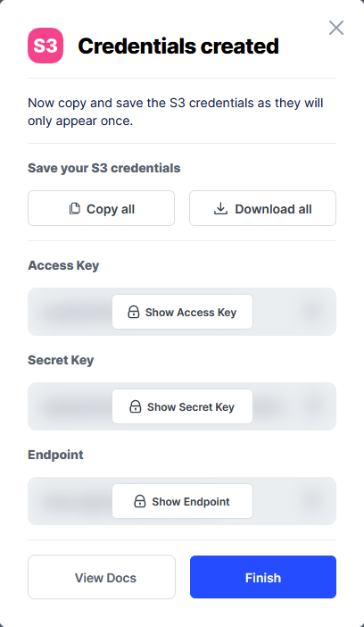The height and width of the screenshot is (627, 364).
Task: Close the Credentials created dialog
Action: click(x=336, y=28)
